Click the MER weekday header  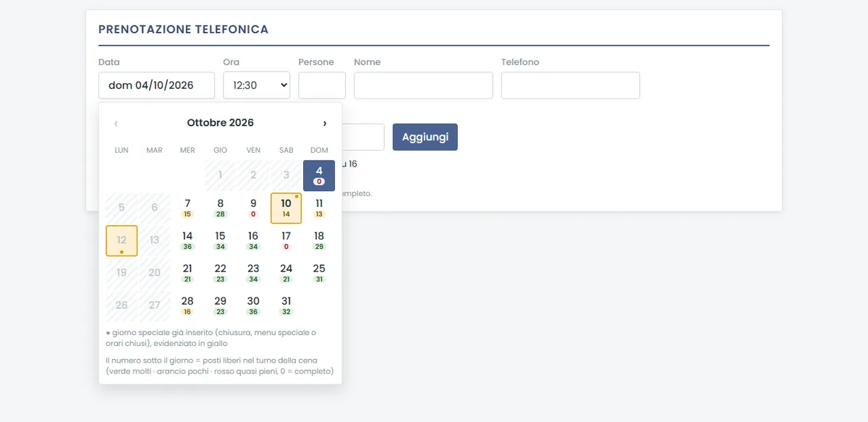coord(187,150)
